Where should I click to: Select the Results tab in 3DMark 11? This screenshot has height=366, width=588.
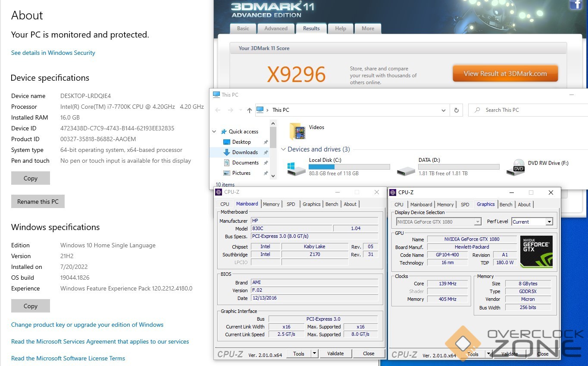click(x=311, y=28)
